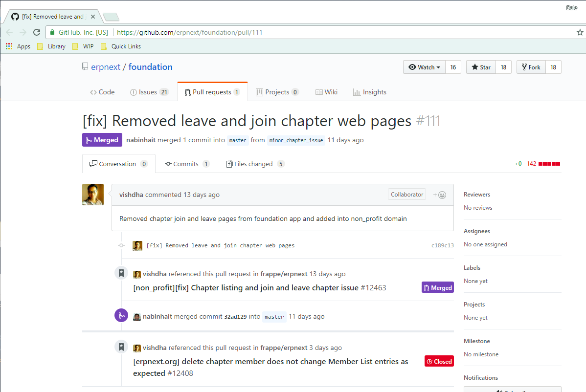Open the Issues tab
This screenshot has height=392, width=586.
click(x=149, y=92)
